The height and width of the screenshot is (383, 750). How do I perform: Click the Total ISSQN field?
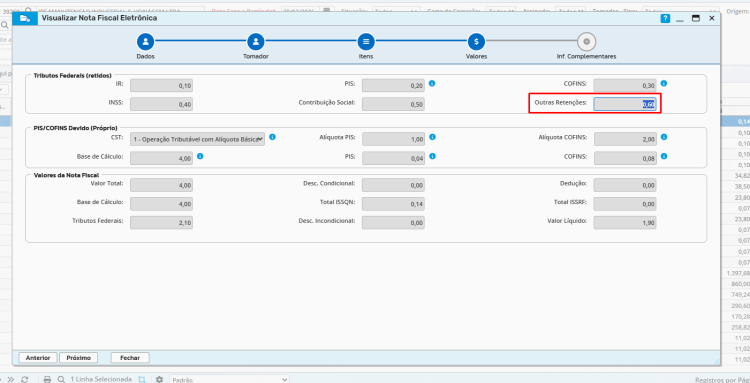[393, 204]
